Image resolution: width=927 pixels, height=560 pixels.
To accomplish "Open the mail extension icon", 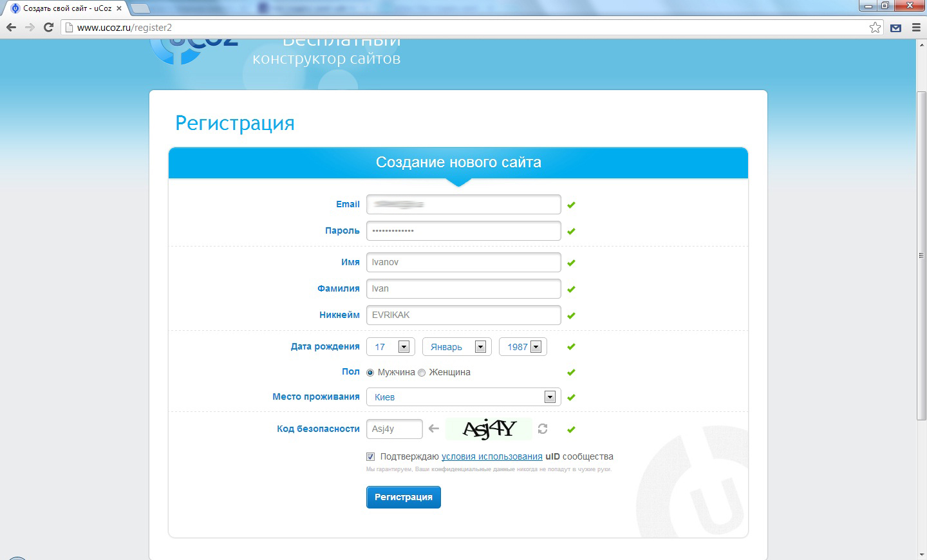I will (895, 28).
